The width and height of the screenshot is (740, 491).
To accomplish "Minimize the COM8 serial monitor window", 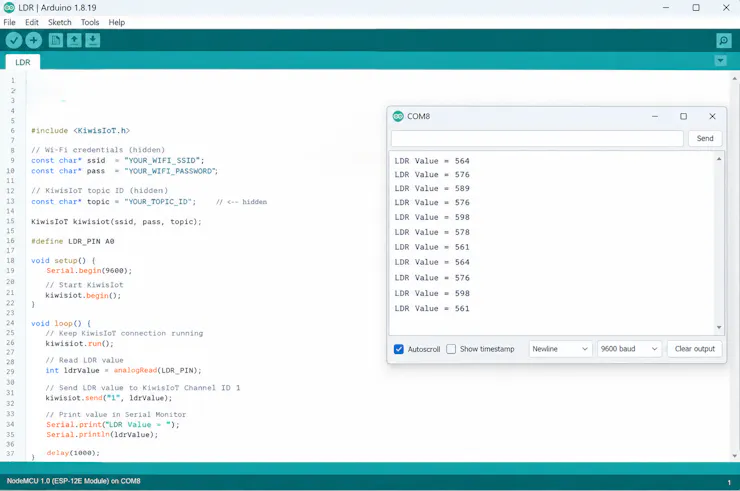I will [x=655, y=116].
